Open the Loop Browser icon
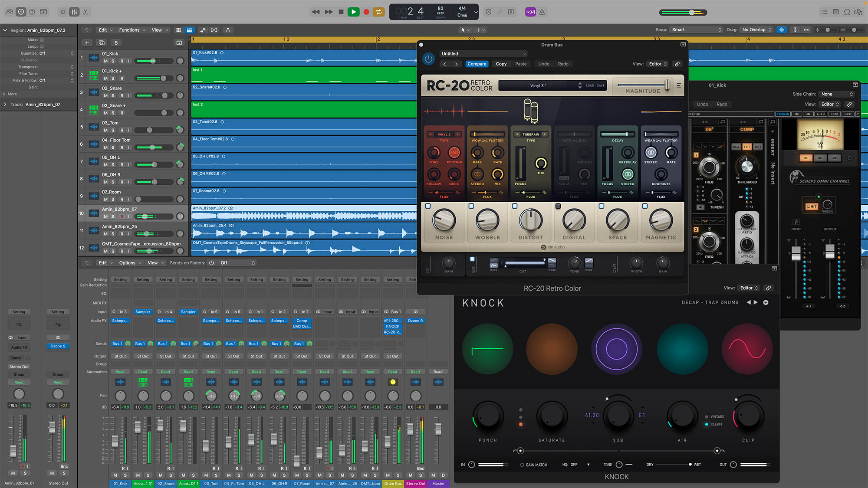Screen dimensions: 868x488 [847, 12]
